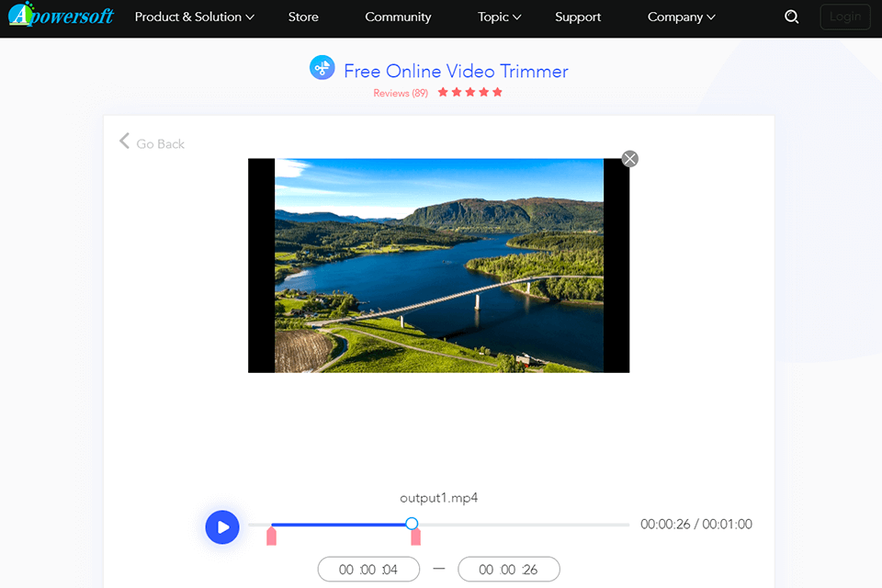Play the video with blue play button
This screenshot has height=588, width=882.
(x=222, y=527)
